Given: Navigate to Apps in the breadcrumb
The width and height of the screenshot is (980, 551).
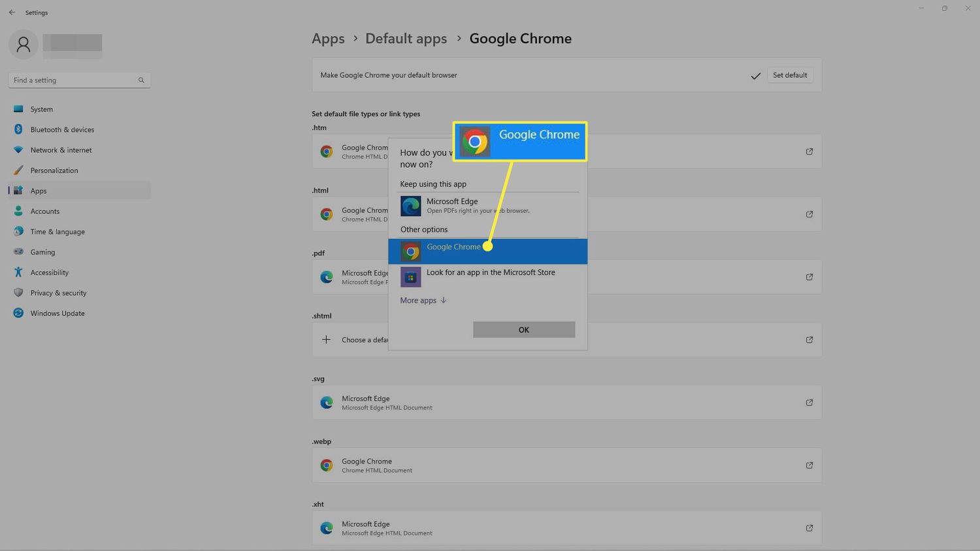Looking at the screenshot, I should click(328, 39).
